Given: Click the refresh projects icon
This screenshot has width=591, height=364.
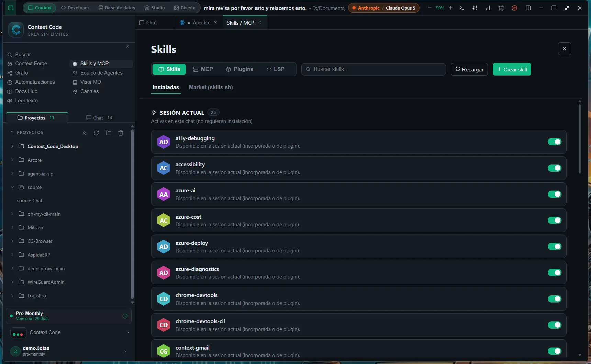Looking at the screenshot, I should pos(96,133).
